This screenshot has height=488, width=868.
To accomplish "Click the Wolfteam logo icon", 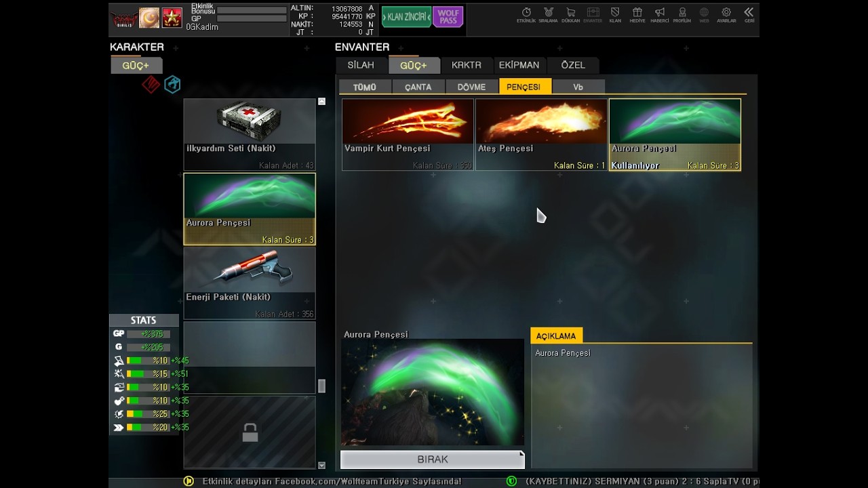I will tap(124, 18).
